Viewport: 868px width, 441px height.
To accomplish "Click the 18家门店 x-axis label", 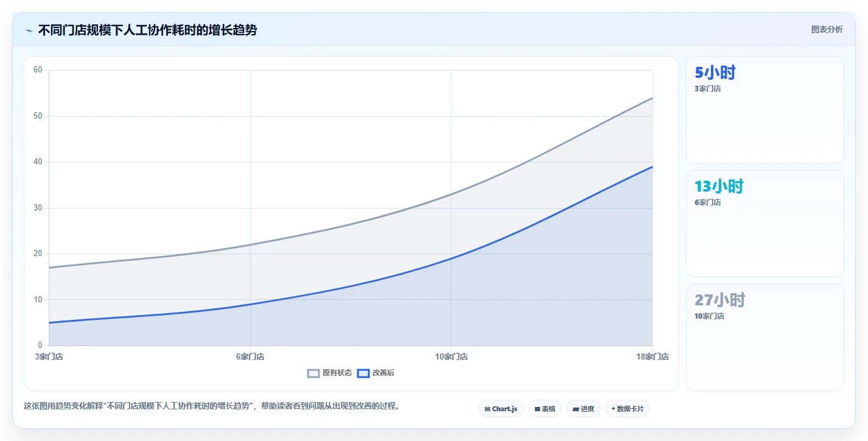I will (x=653, y=356).
